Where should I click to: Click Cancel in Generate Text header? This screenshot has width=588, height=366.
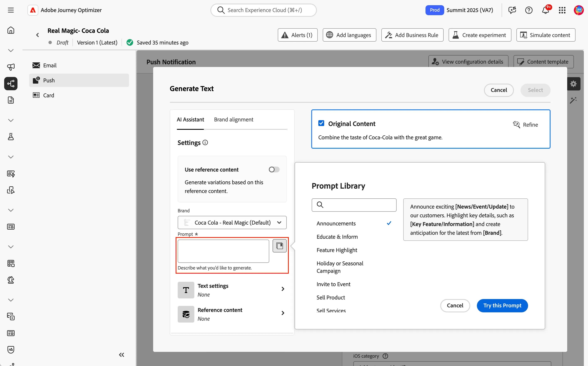pos(499,90)
